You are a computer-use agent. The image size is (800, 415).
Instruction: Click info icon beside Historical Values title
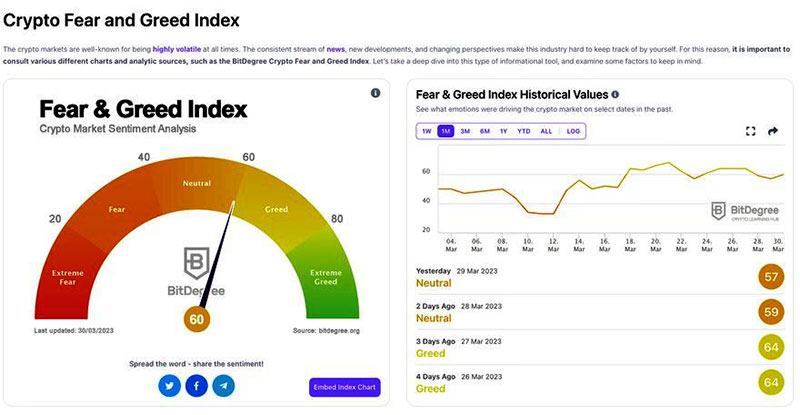pyautogui.click(x=615, y=94)
